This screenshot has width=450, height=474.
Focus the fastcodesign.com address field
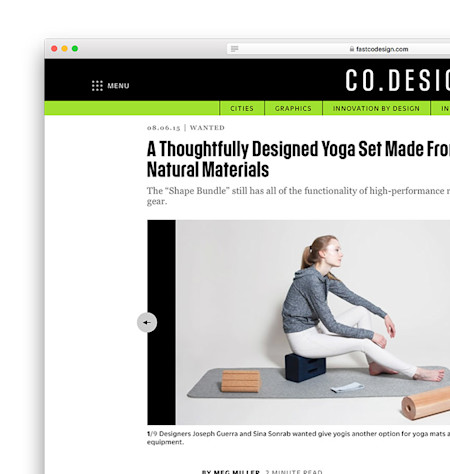(338, 49)
